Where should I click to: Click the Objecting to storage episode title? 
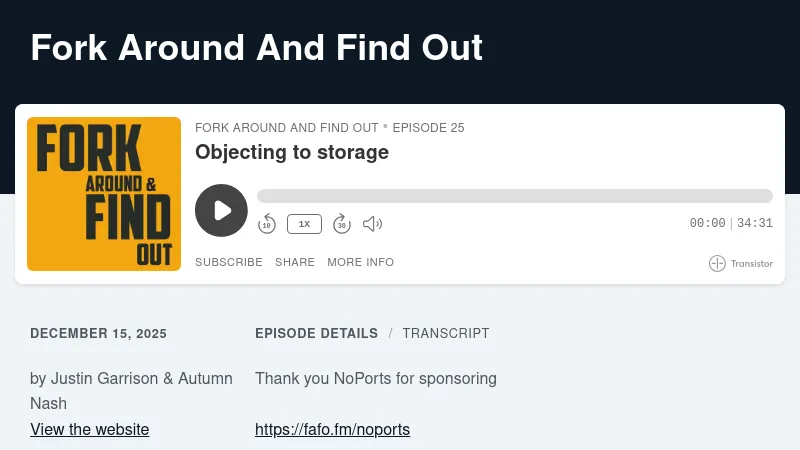292,152
